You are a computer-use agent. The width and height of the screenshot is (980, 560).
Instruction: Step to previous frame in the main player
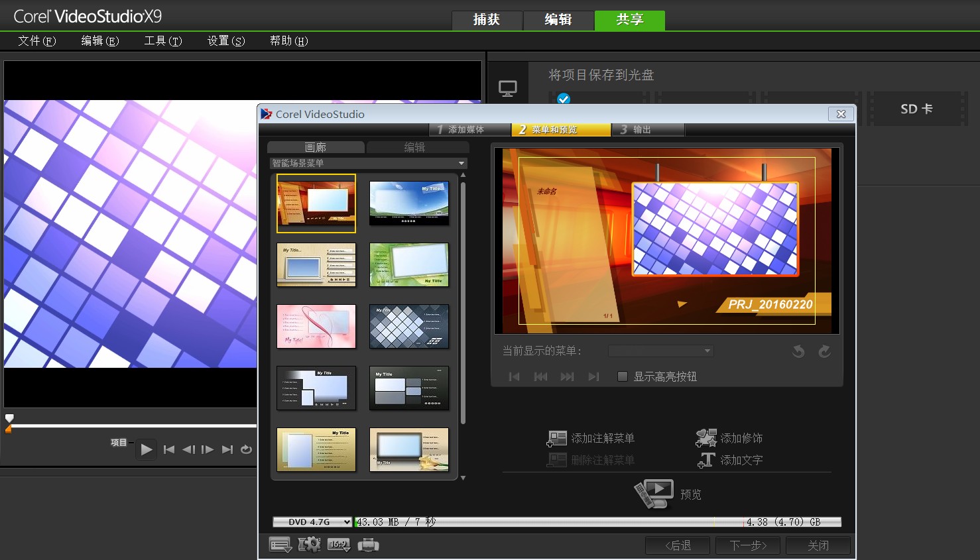coord(188,449)
